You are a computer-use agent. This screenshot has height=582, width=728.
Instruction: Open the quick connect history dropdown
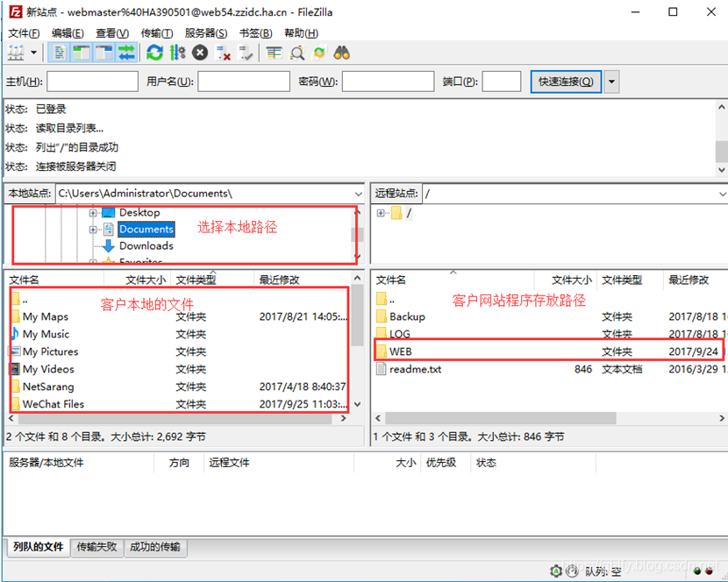(611, 82)
